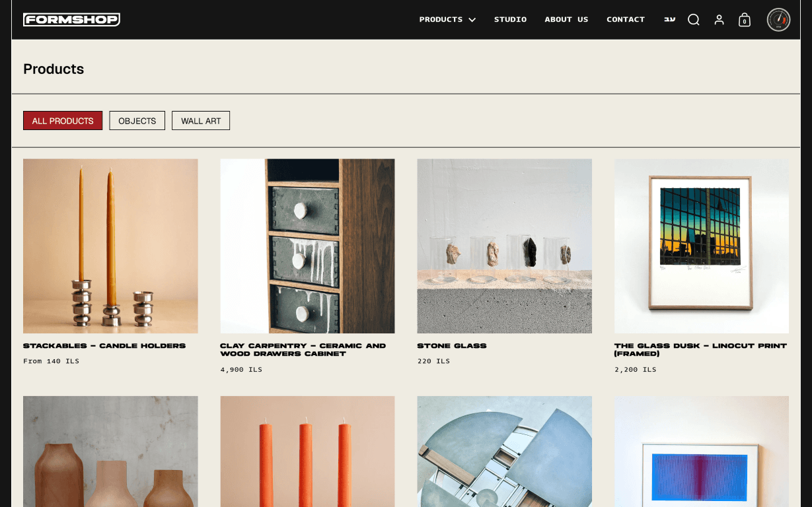Click the FORMSHOP logo
Image resolution: width=812 pixels, height=507 pixels.
pyautogui.click(x=71, y=19)
